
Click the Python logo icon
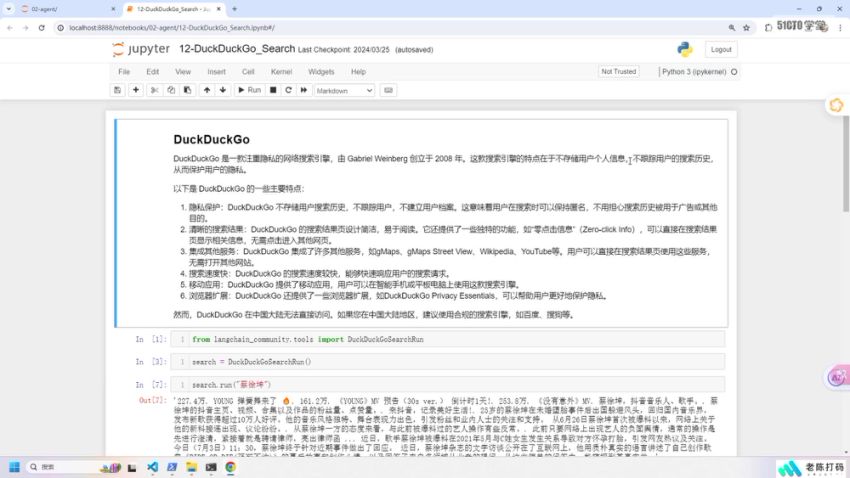(685, 49)
